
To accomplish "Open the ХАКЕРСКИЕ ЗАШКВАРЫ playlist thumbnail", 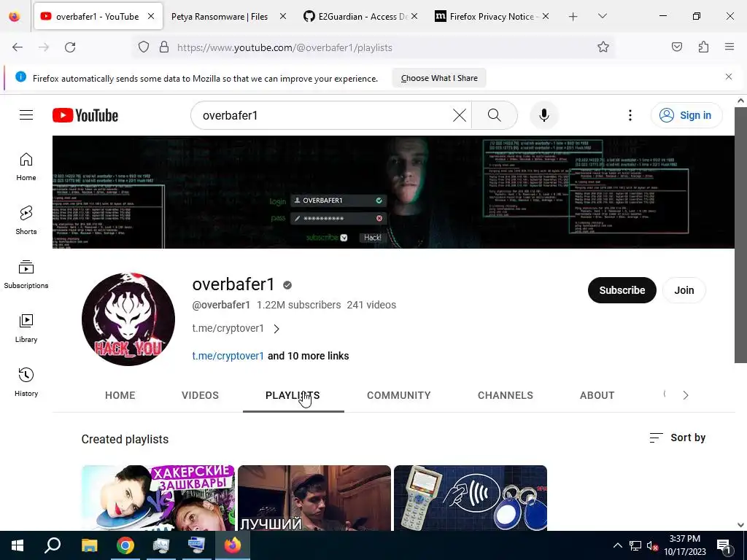I will (x=158, y=497).
